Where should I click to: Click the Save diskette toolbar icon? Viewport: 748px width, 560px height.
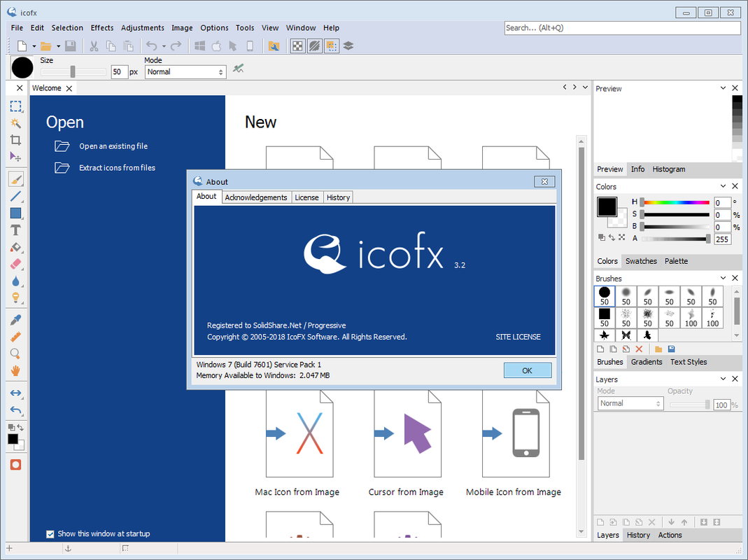click(71, 45)
